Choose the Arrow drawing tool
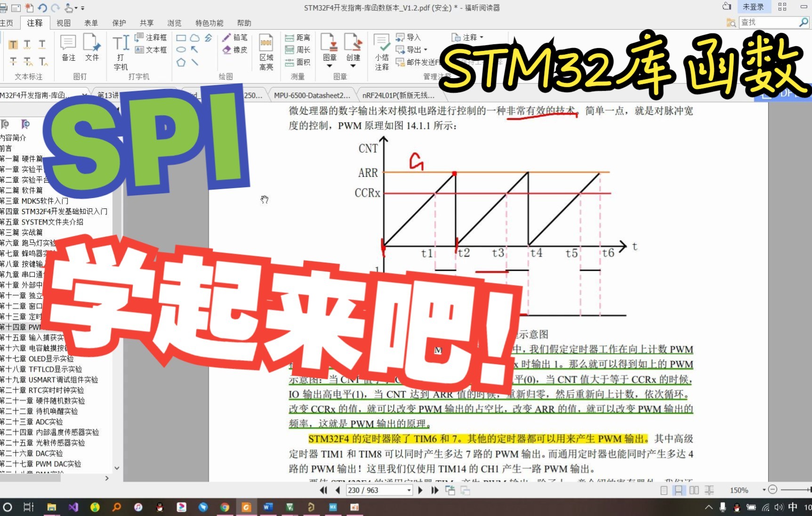 click(x=194, y=49)
